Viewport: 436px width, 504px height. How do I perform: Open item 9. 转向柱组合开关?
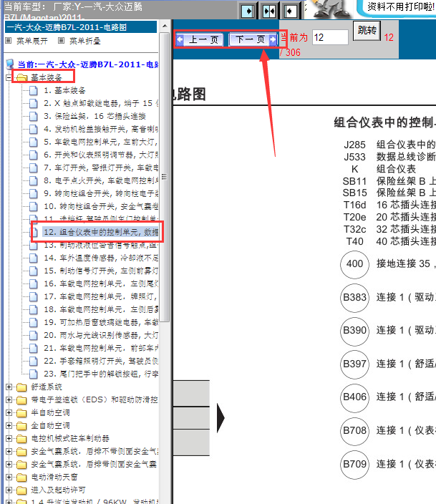click(x=101, y=193)
